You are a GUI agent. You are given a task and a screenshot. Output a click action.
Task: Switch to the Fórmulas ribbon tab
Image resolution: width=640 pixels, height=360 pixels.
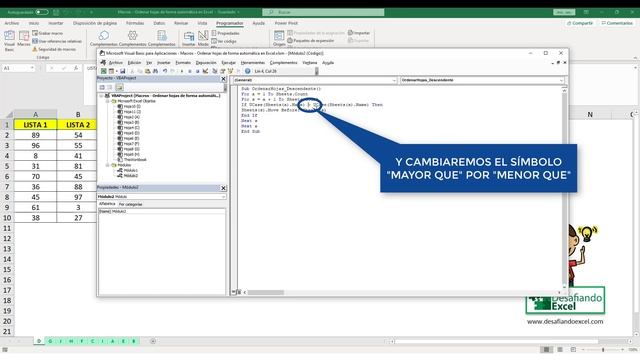135,23
